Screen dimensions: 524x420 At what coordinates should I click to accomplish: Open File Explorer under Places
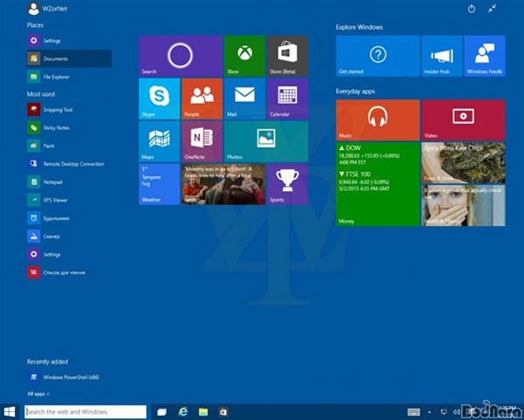tap(69, 77)
